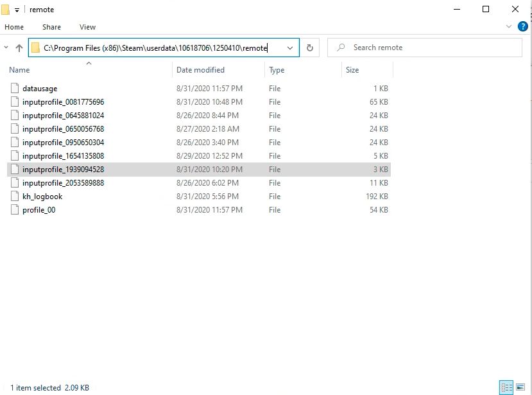The height and width of the screenshot is (395, 532).
Task: Sort files by Size column
Action: [x=352, y=70]
